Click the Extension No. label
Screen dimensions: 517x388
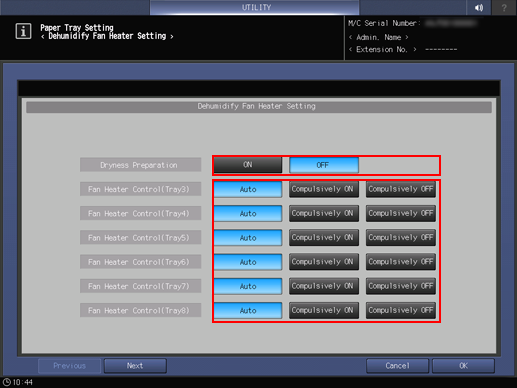(x=382, y=50)
